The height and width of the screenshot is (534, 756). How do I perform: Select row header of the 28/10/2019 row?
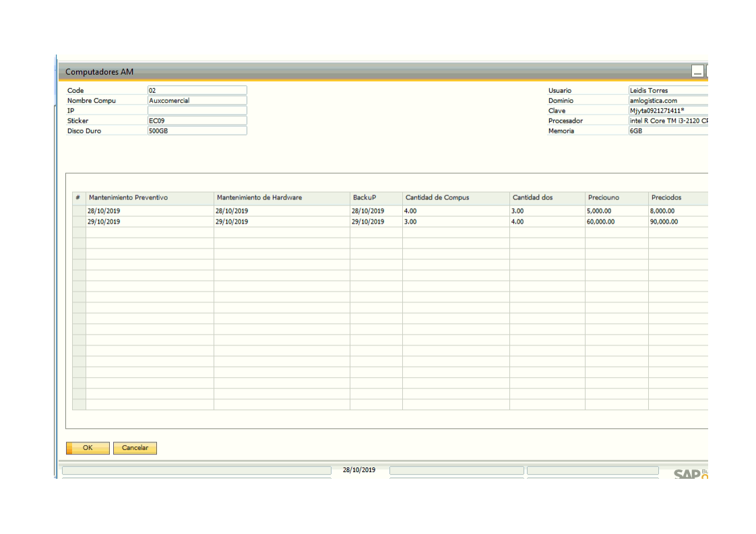(79, 211)
